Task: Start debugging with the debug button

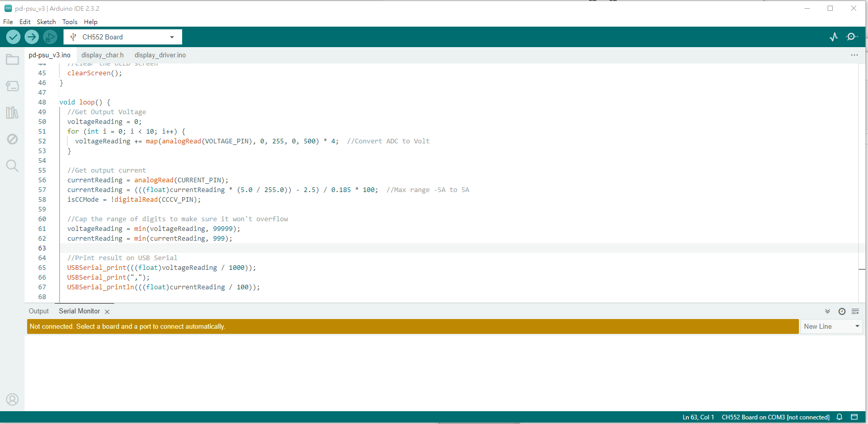Action: [50, 37]
